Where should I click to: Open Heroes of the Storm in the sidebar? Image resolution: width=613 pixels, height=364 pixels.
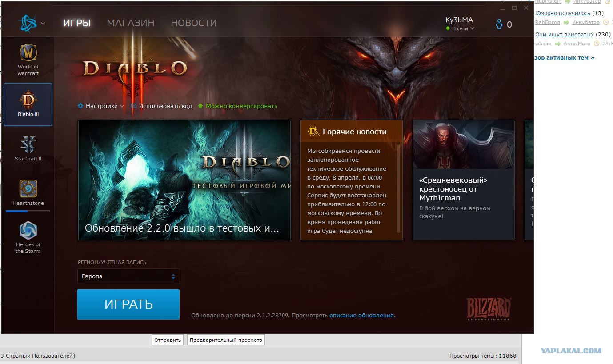coord(28,237)
